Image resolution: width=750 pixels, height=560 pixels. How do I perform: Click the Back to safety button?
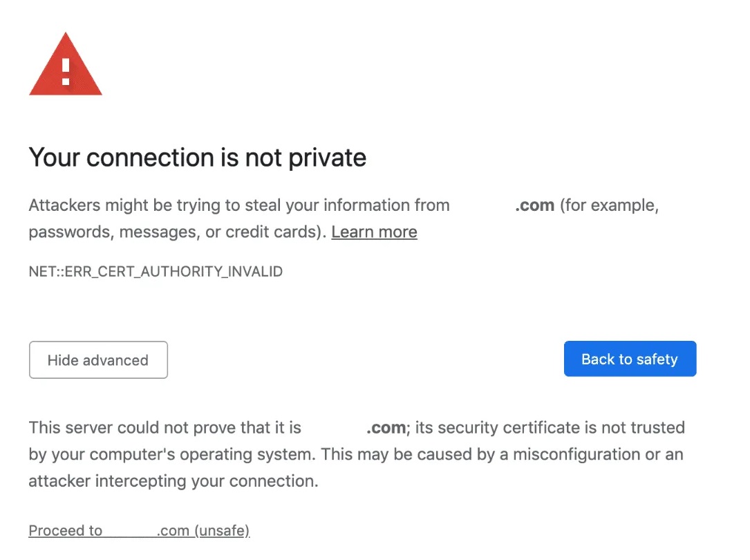pos(630,359)
